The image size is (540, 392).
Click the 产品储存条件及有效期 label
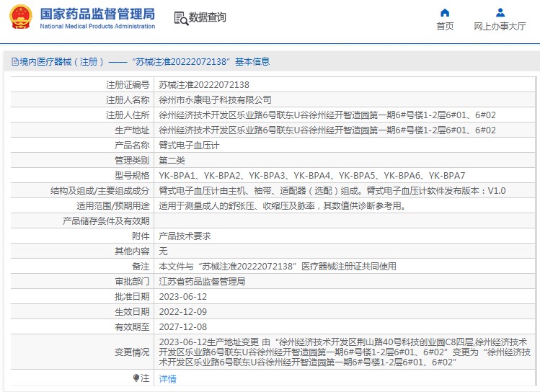pyautogui.click(x=106, y=221)
